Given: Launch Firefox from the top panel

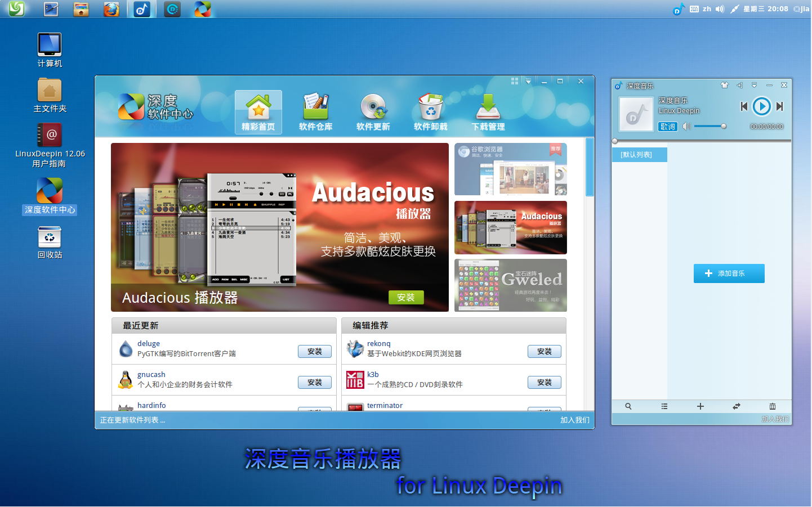Looking at the screenshot, I should tap(111, 9).
